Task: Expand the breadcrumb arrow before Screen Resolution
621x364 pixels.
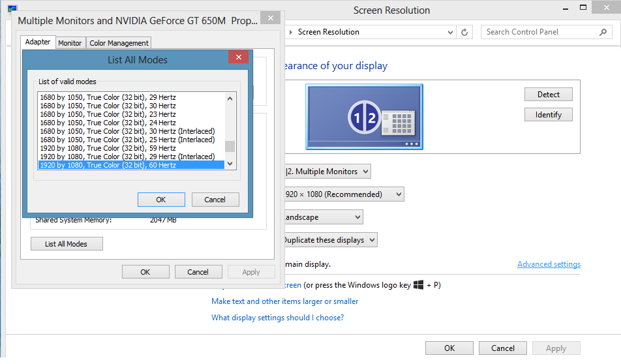Action: tap(291, 32)
